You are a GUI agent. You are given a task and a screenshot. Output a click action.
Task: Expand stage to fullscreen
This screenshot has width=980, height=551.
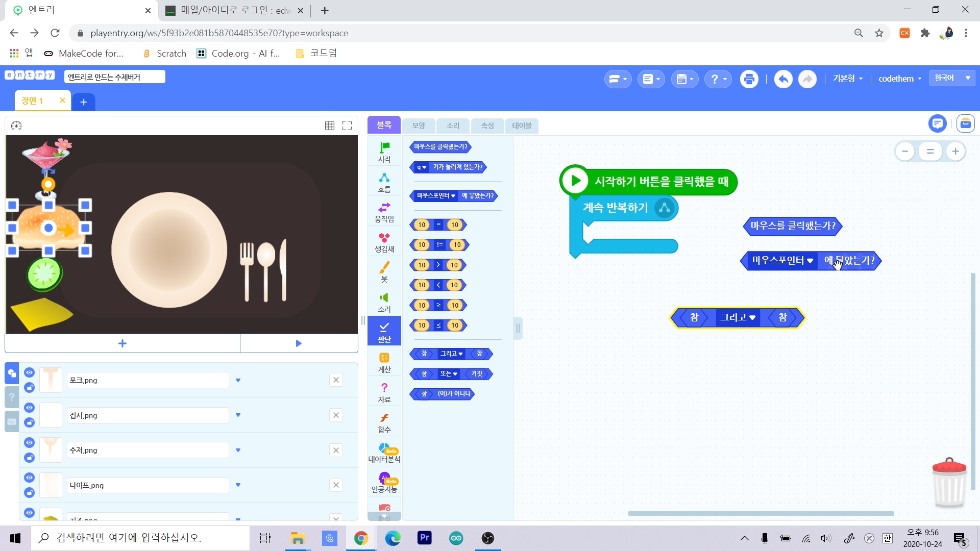347,126
